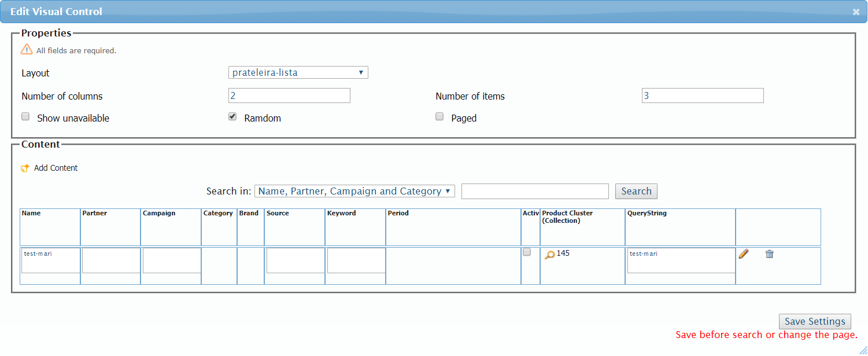Check the Active checkbox for test-mari row
868x356 pixels.
coord(527,252)
